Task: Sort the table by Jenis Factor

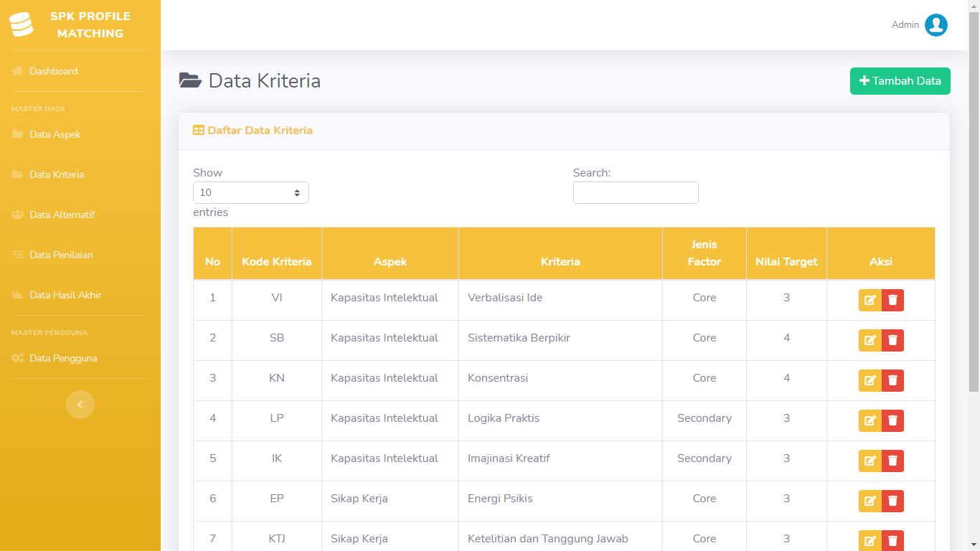Action: (x=705, y=253)
